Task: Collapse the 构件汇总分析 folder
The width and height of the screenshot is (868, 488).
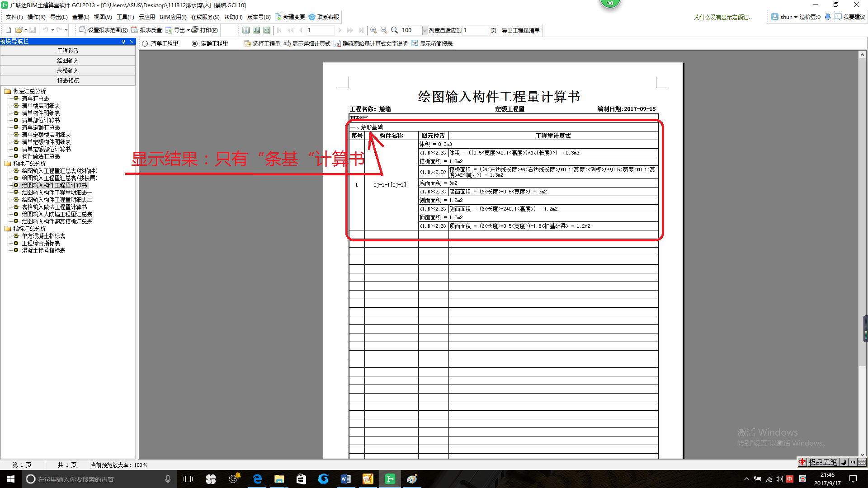Action: pyautogui.click(x=7, y=164)
